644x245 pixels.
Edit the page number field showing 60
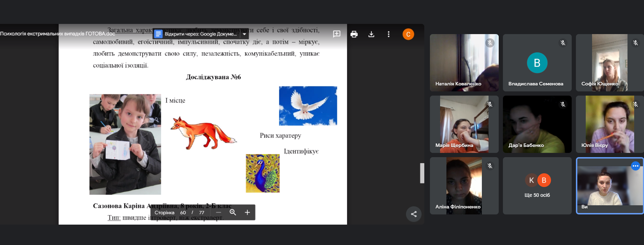[x=183, y=213]
